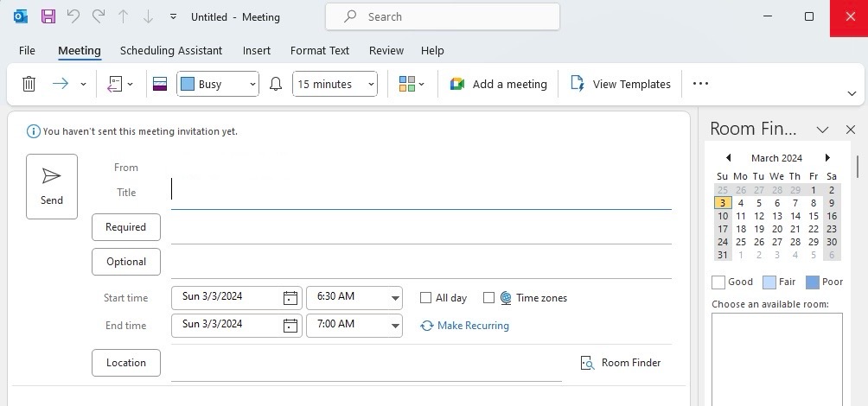
Task: Click the Optional attendees button
Action: pos(125,262)
